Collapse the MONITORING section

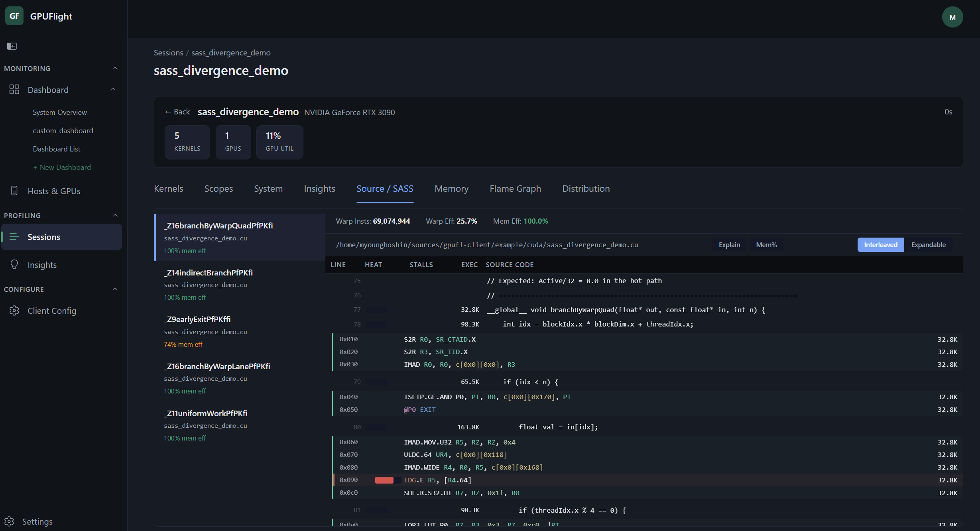tap(115, 69)
